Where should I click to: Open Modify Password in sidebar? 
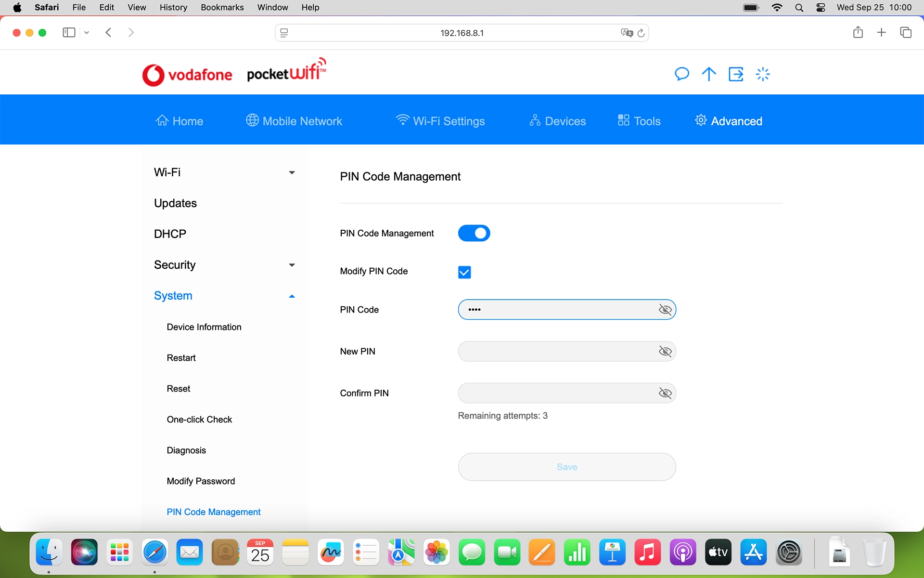(x=201, y=481)
